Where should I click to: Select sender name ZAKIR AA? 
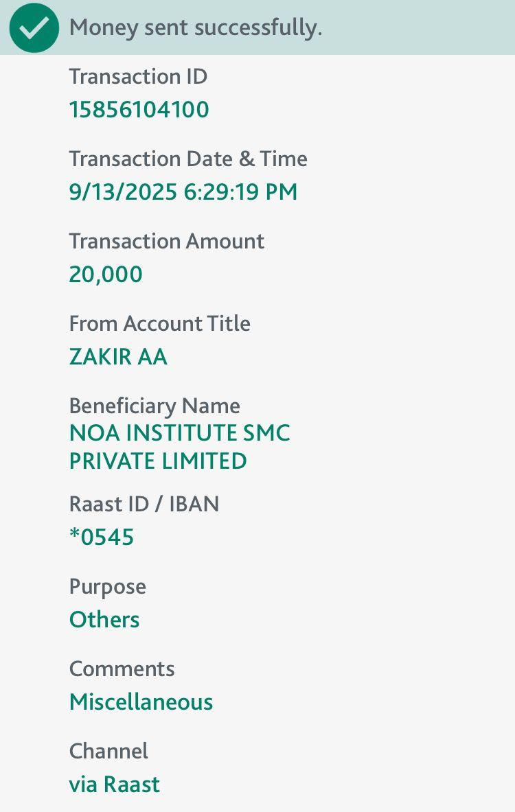tap(118, 357)
